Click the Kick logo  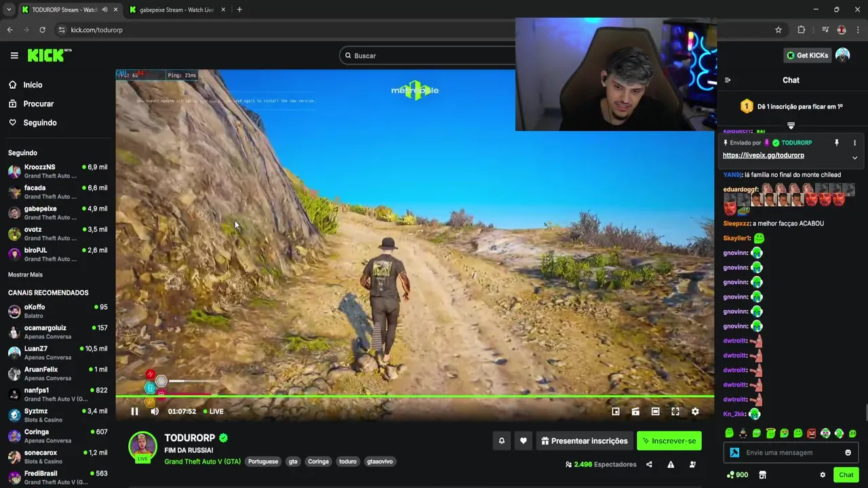tap(49, 56)
